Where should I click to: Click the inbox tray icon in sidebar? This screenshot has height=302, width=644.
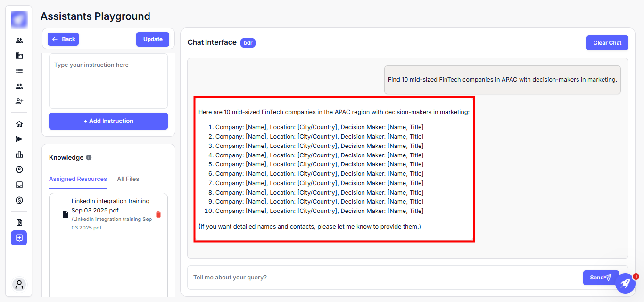19,185
